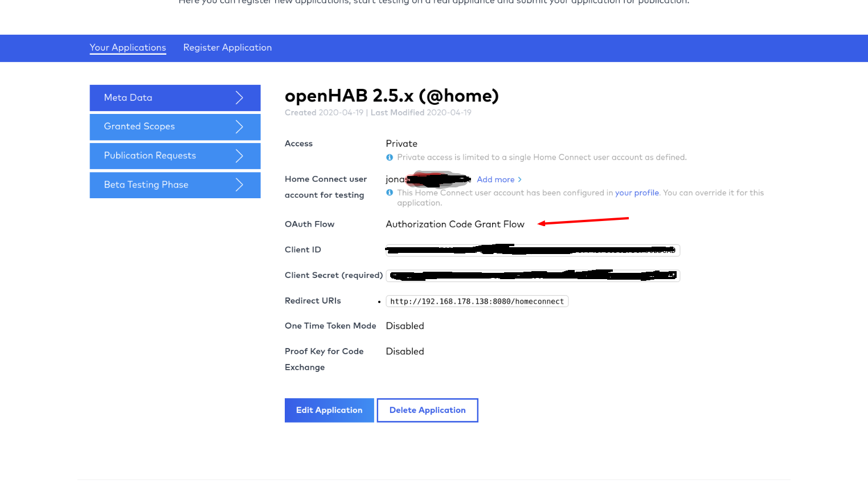Click the 'One Time Token Mode' label
This screenshot has height=495, width=868.
coord(330,326)
